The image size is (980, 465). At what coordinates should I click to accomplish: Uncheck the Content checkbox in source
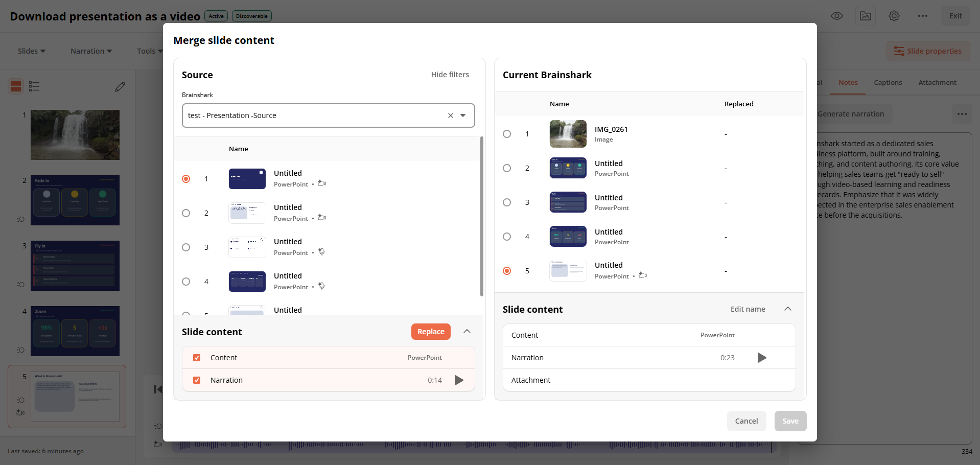(197, 358)
